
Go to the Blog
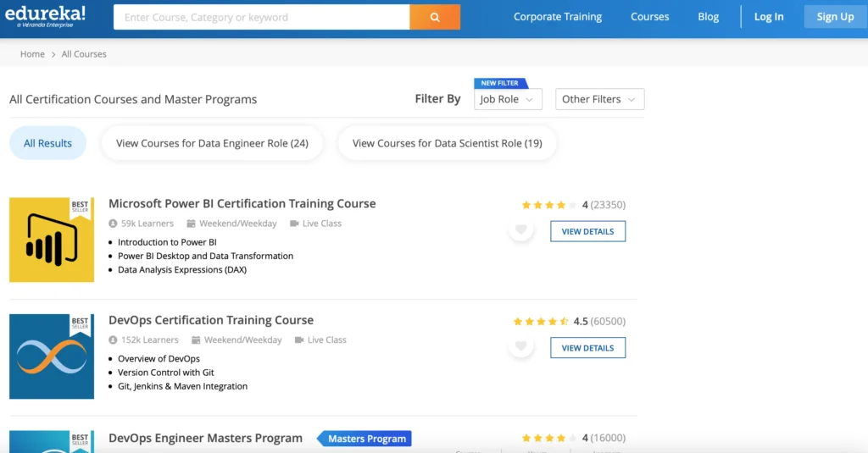coord(708,17)
